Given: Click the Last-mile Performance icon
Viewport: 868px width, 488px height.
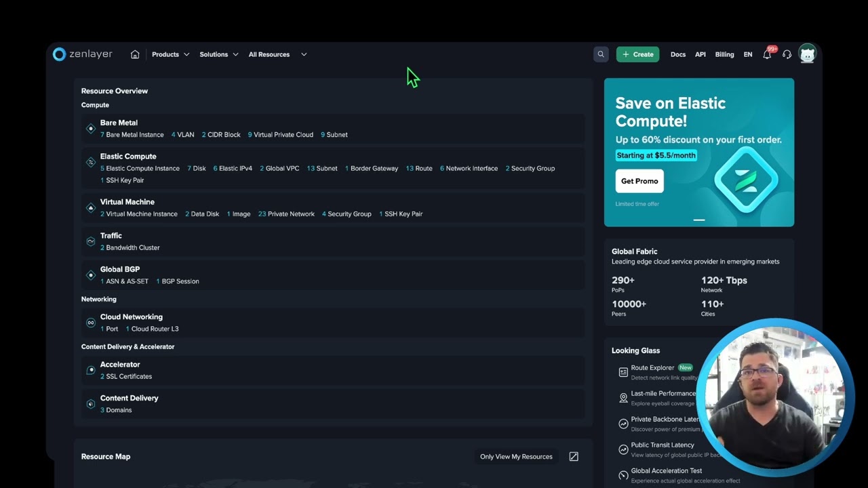Looking at the screenshot, I should [623, 398].
